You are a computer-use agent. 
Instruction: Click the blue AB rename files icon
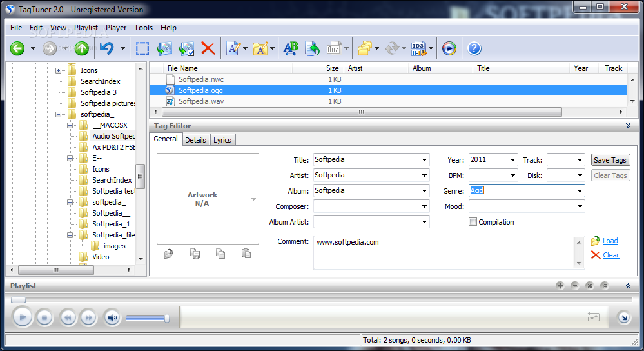pos(291,48)
